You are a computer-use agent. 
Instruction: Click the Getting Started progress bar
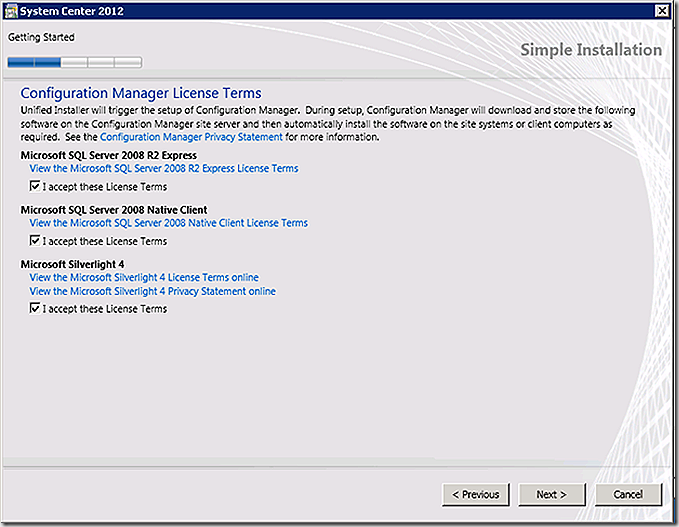click(x=74, y=62)
